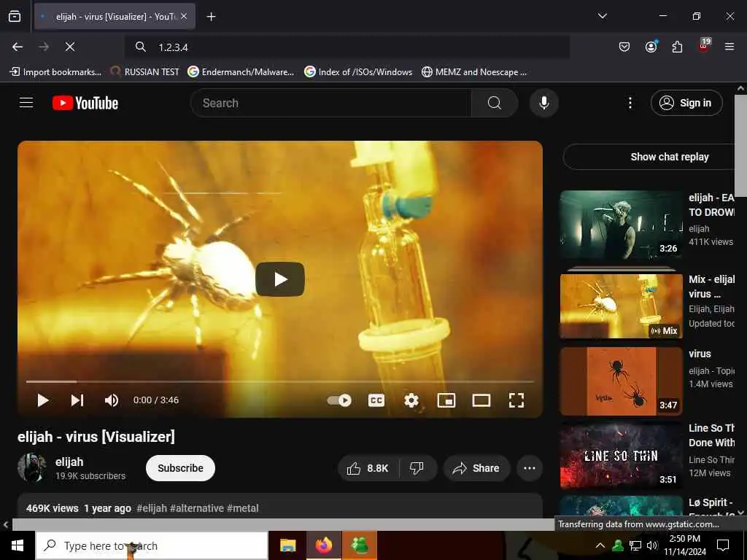
Task: Enable miniplayer mode
Action: click(x=446, y=400)
